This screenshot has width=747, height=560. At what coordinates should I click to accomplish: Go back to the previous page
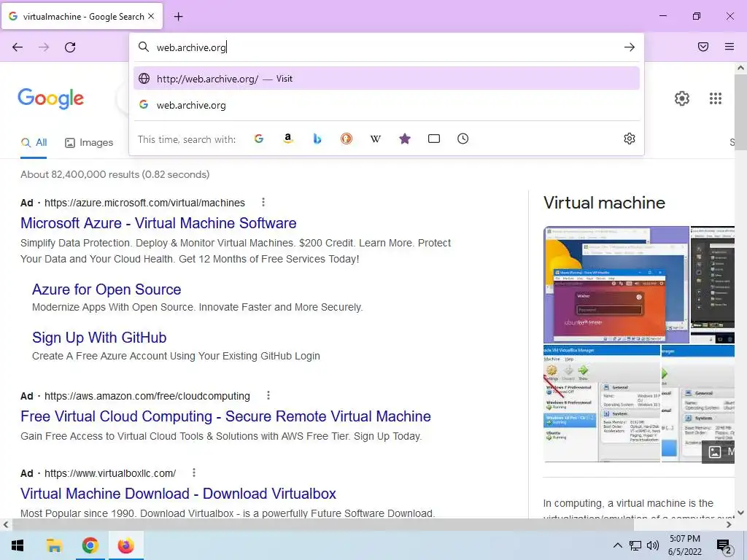coord(18,47)
